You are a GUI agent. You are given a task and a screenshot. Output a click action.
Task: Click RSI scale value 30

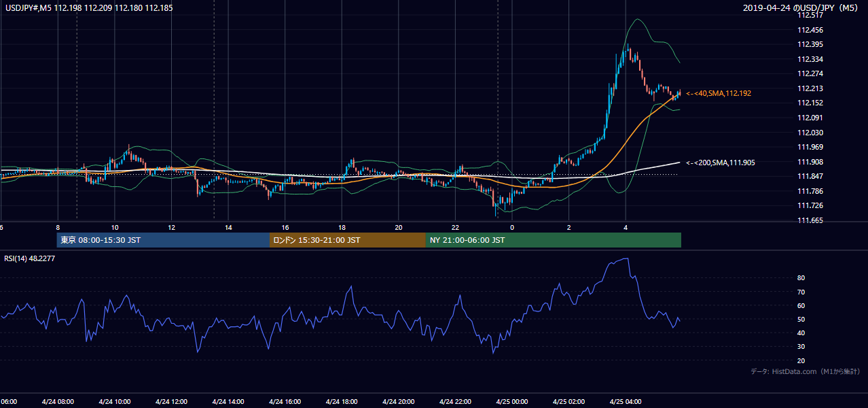tap(801, 347)
